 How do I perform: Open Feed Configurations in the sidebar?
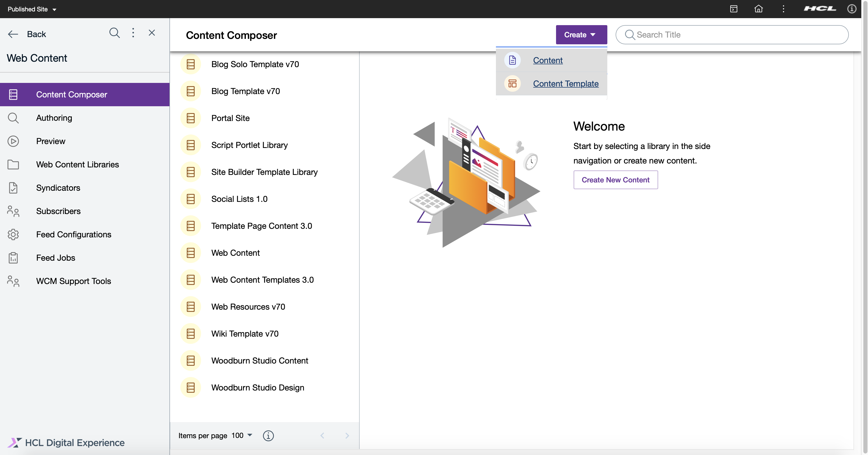84,234
